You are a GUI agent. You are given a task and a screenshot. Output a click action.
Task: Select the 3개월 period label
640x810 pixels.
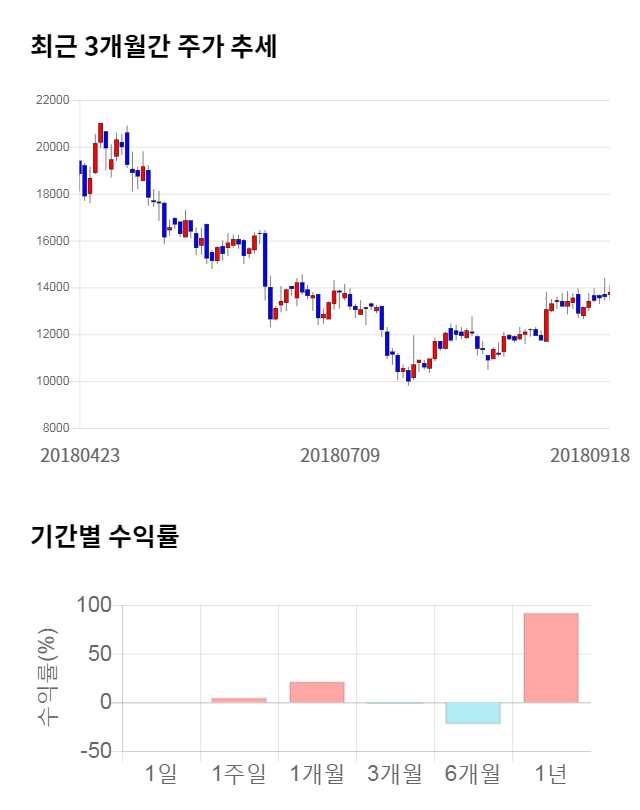(394, 773)
